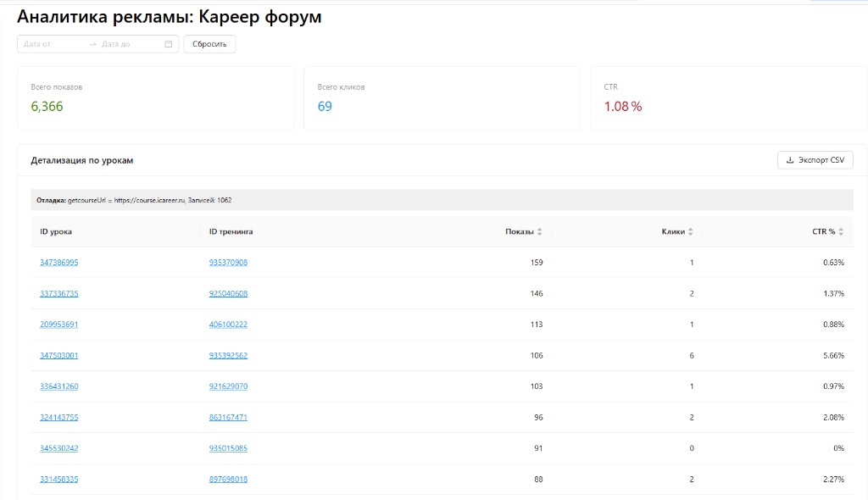This screenshot has height=500, width=868.
Task: Click total clicks value 69
Action: [x=325, y=106]
